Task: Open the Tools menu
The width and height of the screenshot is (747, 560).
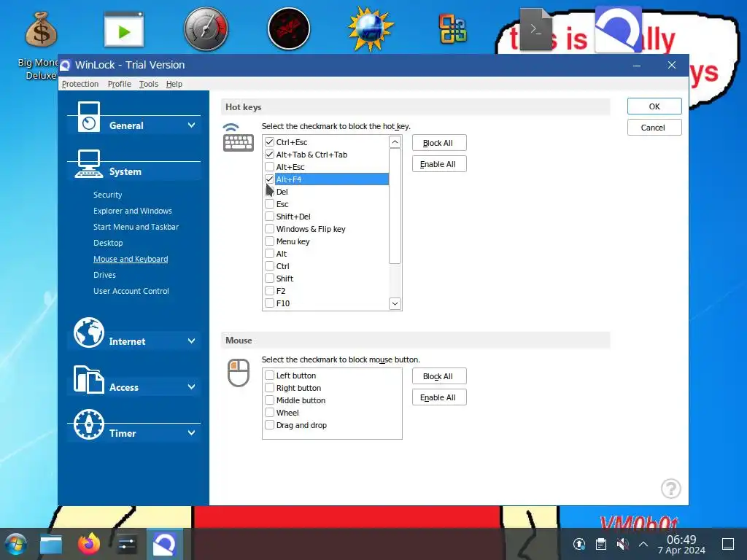Action: pyautogui.click(x=149, y=84)
